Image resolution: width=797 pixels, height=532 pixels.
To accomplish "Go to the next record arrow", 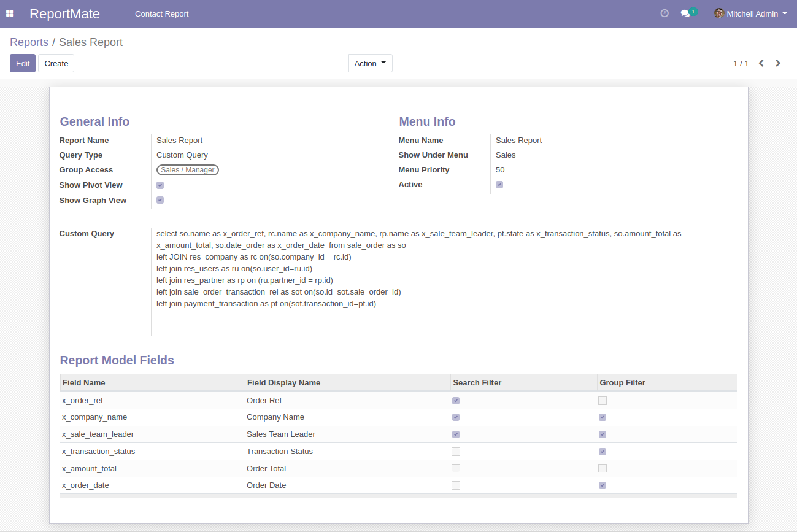I will [x=778, y=63].
